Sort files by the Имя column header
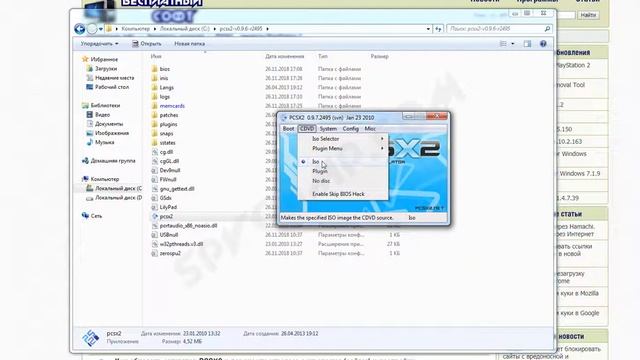640x360 pixels. pyautogui.click(x=156, y=56)
